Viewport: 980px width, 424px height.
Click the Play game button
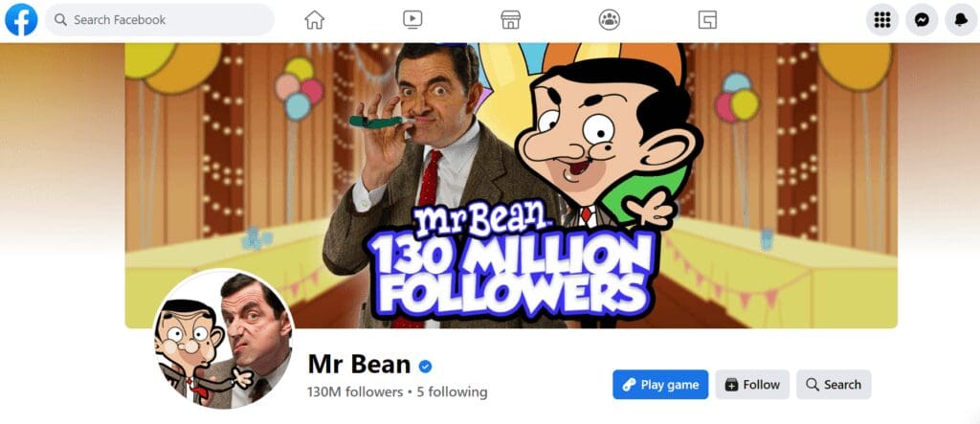[660, 385]
